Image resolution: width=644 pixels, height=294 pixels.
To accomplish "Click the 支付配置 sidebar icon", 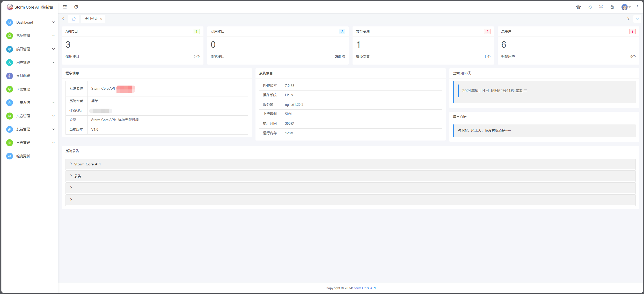I will pos(9,76).
